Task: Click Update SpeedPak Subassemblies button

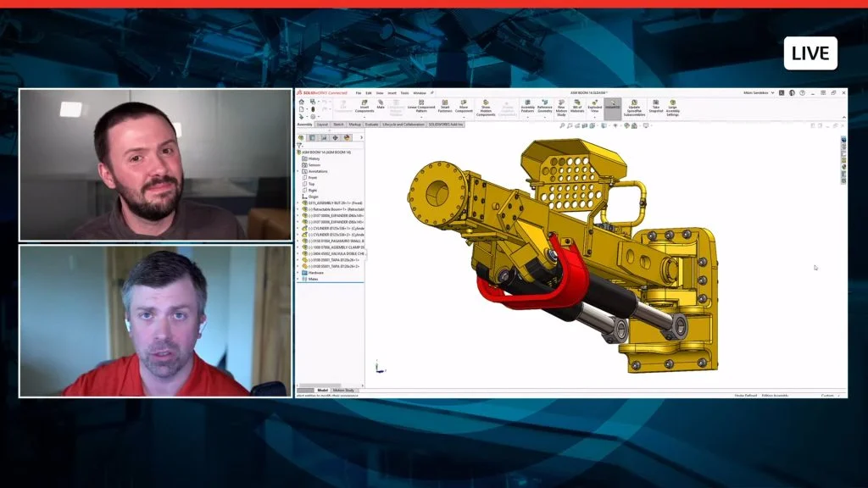Action: (x=634, y=108)
